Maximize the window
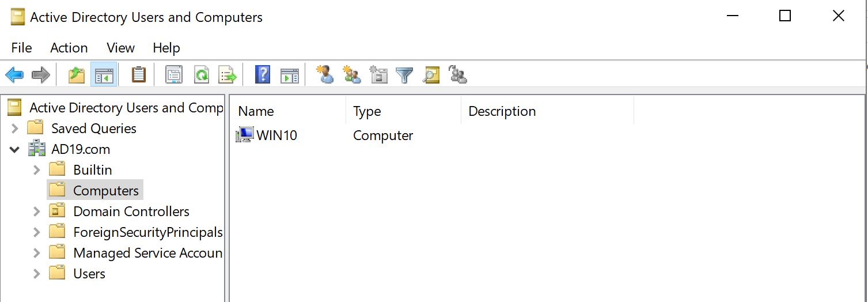This screenshot has height=302, width=868. coord(784,16)
